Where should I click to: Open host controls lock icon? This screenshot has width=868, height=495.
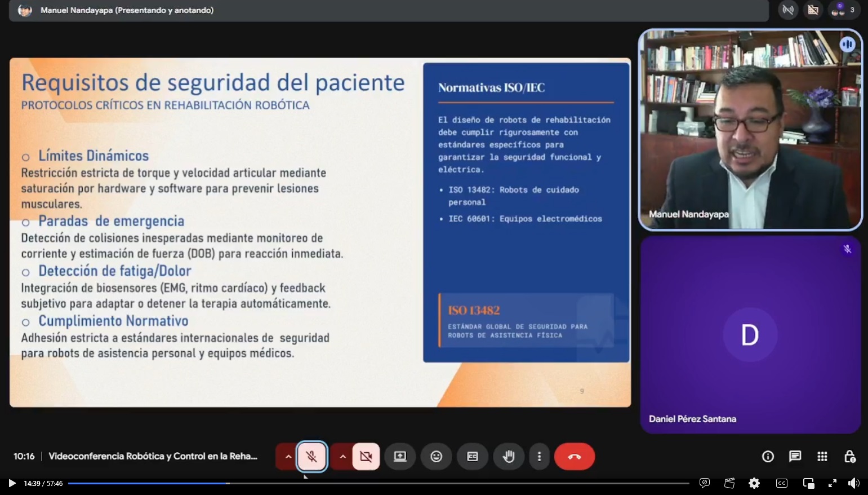(849, 457)
